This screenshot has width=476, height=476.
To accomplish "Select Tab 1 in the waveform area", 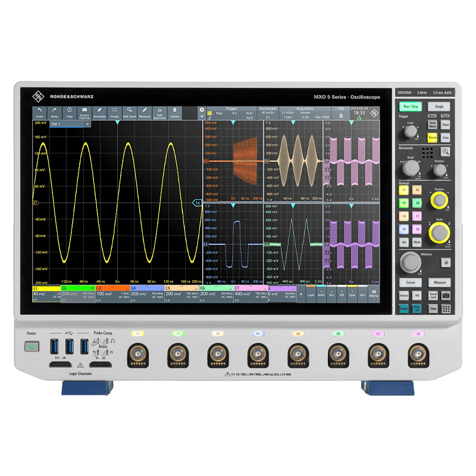I will click(59, 124).
